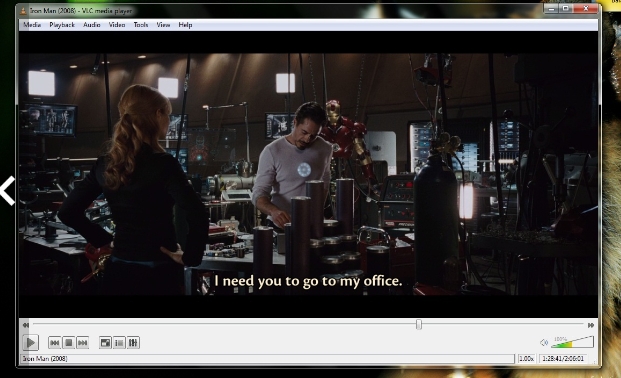This screenshot has width=621, height=378.
Task: Open the Tools menu
Action: pyautogui.click(x=141, y=25)
